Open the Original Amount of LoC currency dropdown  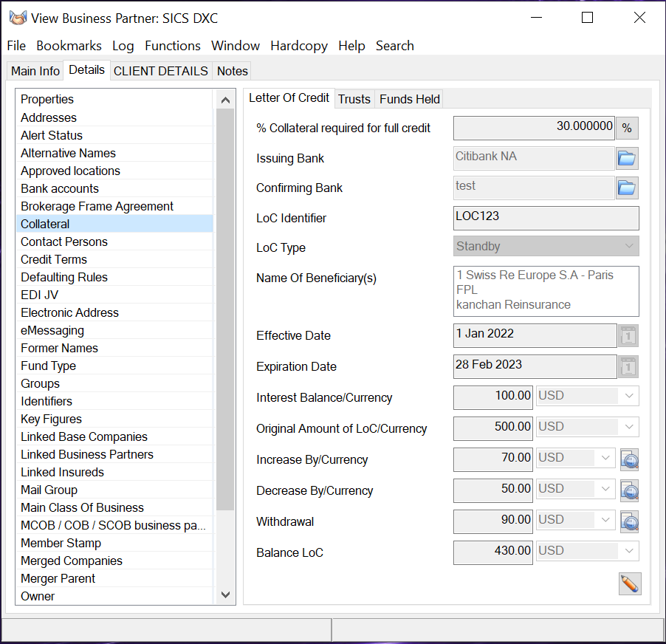pyautogui.click(x=629, y=427)
